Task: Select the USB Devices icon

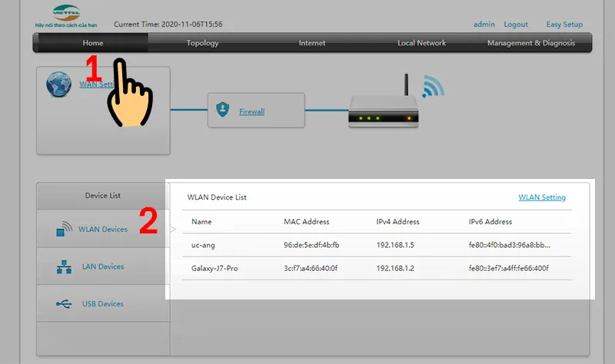Action: pos(65,304)
